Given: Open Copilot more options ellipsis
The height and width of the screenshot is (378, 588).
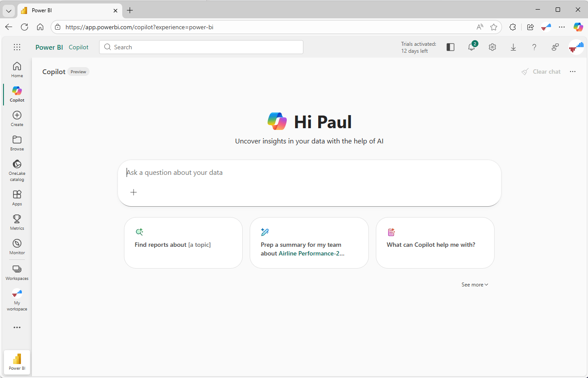Looking at the screenshot, I should coord(573,72).
